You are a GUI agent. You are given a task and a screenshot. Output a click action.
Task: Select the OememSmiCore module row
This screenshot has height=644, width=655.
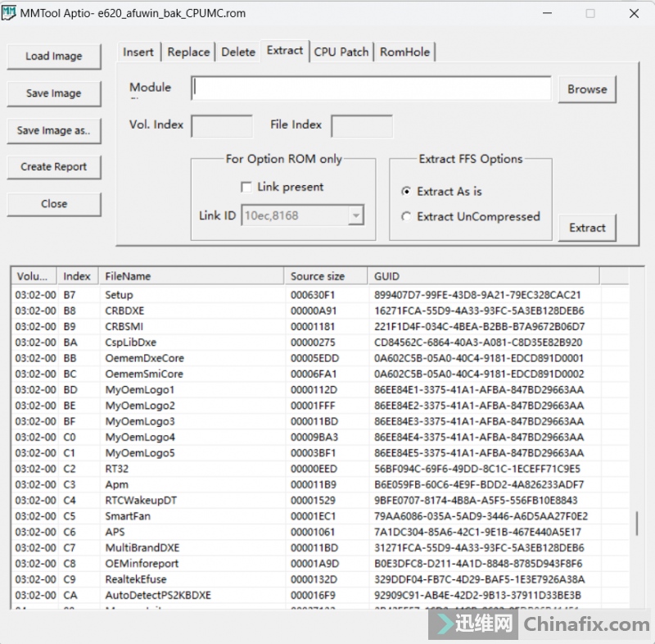click(x=320, y=374)
